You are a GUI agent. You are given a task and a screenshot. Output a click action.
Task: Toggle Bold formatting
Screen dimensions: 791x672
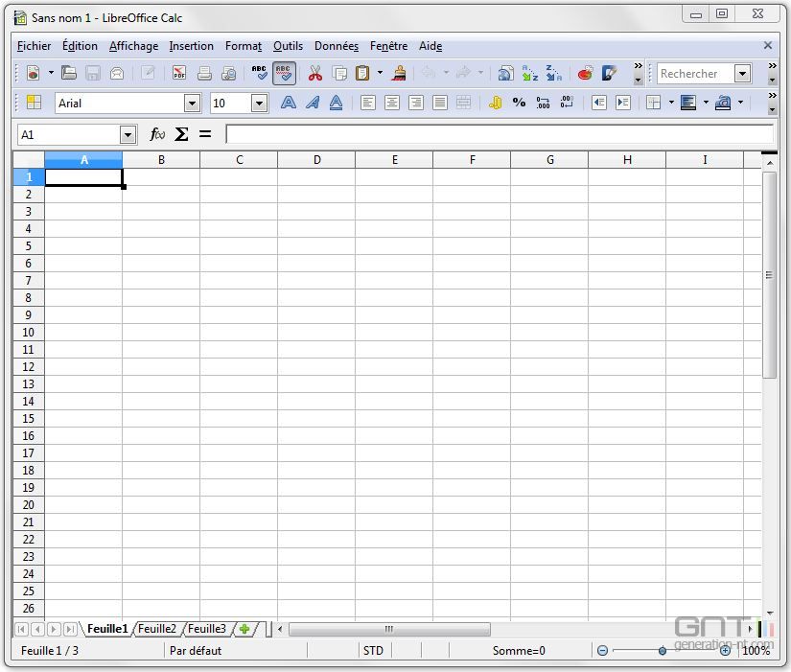(288, 103)
